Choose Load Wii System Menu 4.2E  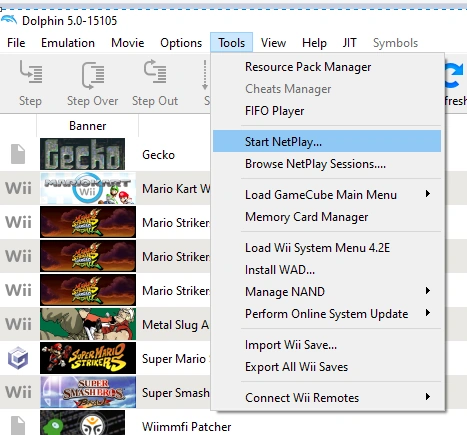327,248
